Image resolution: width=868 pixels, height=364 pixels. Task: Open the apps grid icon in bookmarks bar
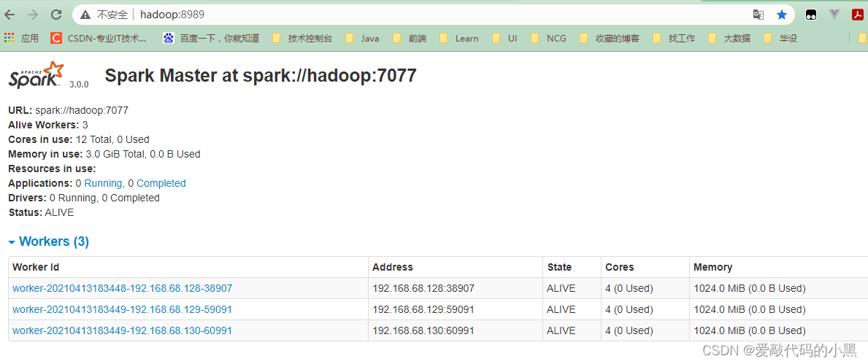(9, 38)
